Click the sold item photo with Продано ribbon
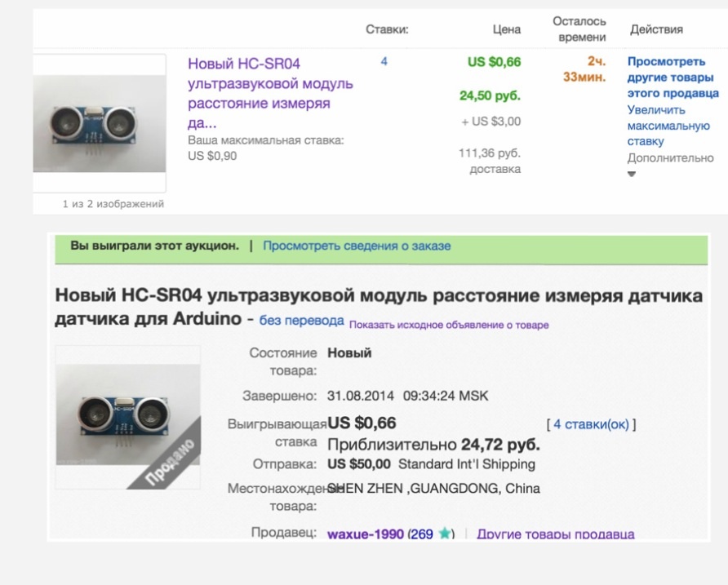The image size is (728, 585). (128, 417)
